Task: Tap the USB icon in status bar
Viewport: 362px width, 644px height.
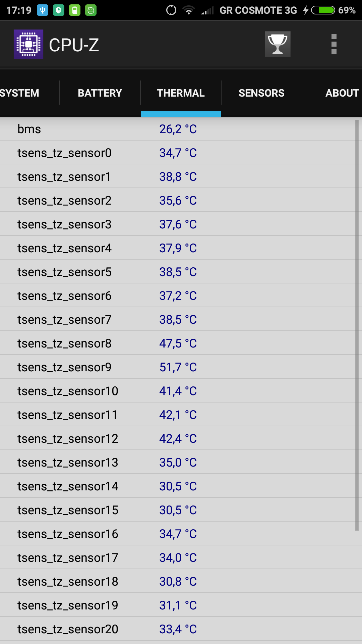Action: [43, 10]
